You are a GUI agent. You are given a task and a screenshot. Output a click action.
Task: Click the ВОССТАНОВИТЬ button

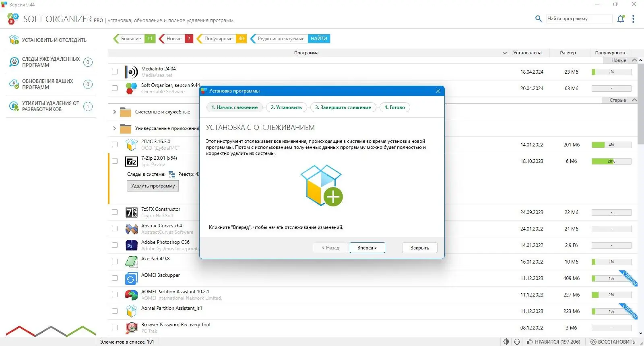coord(613,342)
